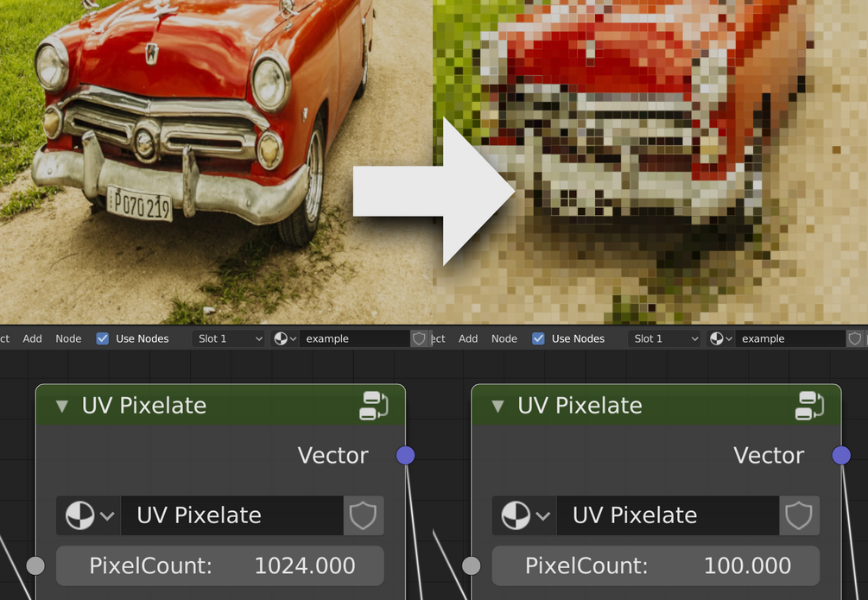The height and width of the screenshot is (600, 868).
Task: Click PixelCount 100.000 value field
Action: point(656,565)
